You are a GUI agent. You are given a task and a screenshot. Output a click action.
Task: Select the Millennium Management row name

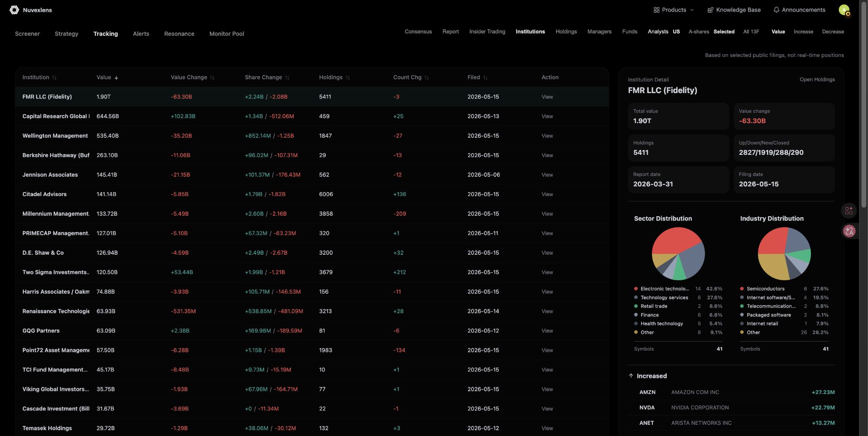point(56,214)
